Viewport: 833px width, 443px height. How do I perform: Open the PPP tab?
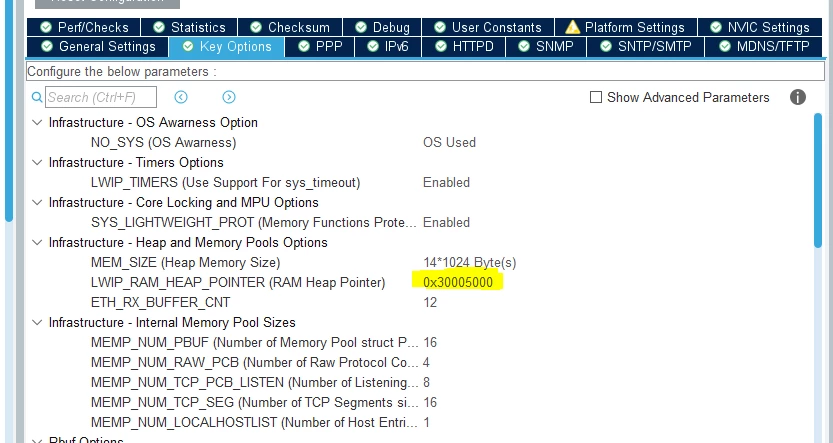point(320,47)
